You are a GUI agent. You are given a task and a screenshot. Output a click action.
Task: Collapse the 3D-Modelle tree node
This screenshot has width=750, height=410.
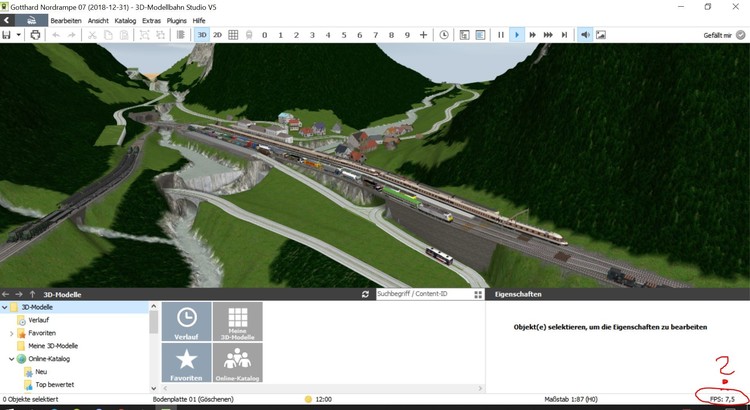5,307
